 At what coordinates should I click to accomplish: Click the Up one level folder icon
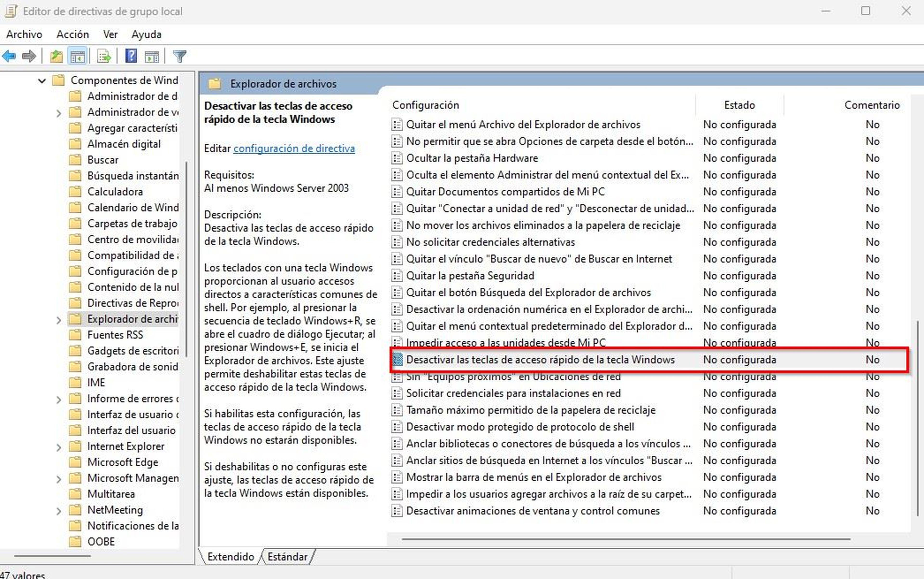(x=56, y=56)
